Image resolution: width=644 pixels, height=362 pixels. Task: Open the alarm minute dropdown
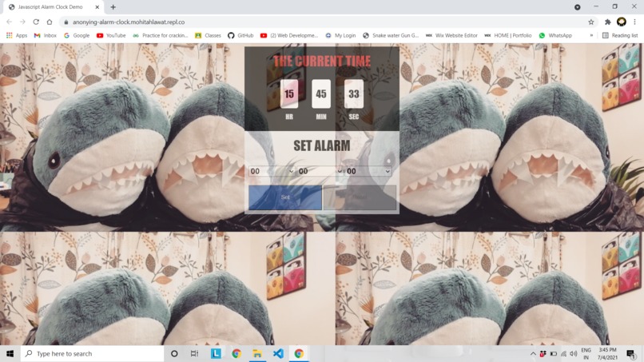coord(320,171)
